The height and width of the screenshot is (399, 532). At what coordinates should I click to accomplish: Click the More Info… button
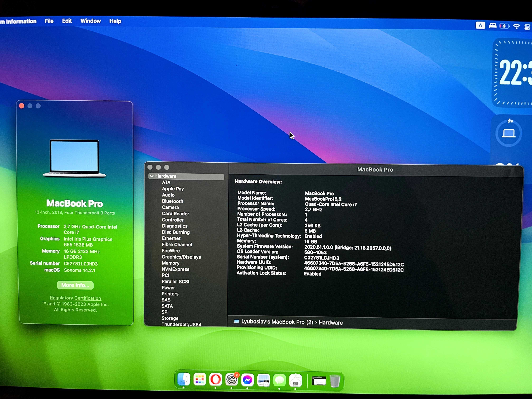click(x=75, y=285)
